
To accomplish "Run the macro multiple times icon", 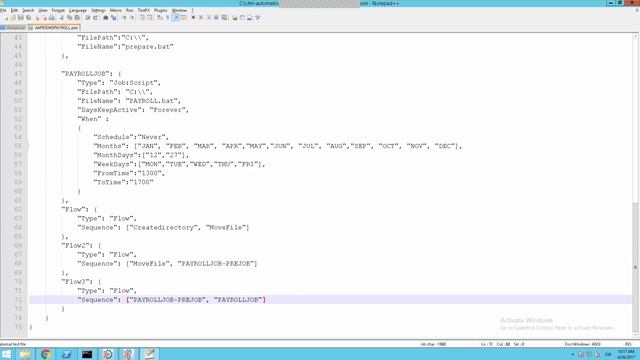I will (x=216, y=18).
